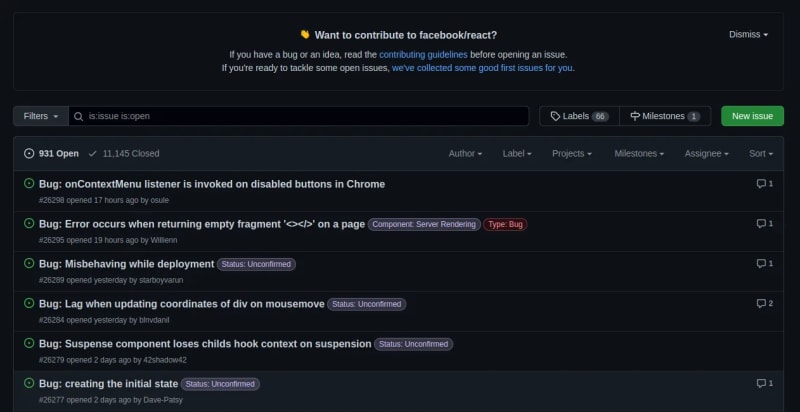800x412 pixels.
Task: Open the Projects filter dropdown
Action: click(x=572, y=153)
